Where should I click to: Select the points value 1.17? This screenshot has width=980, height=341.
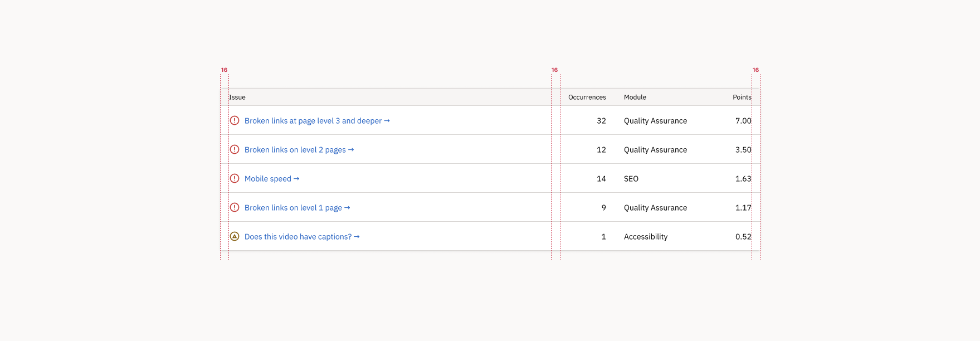point(743,208)
